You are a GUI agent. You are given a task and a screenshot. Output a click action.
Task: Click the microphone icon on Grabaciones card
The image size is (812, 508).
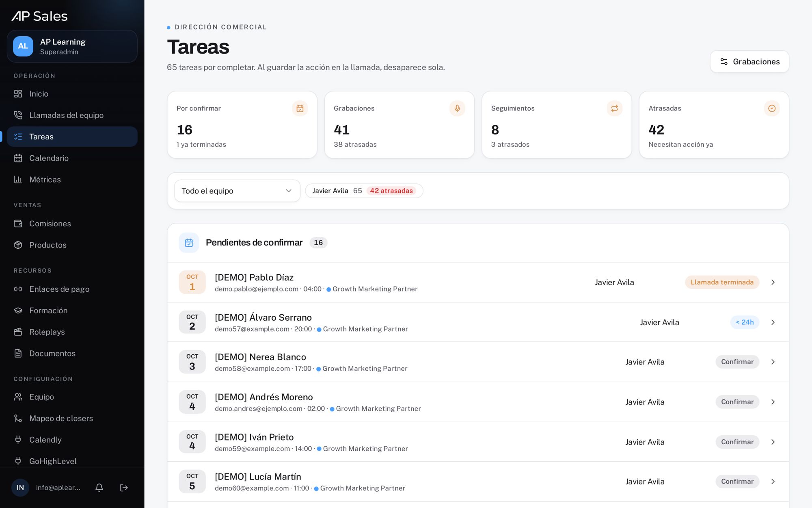pos(457,108)
